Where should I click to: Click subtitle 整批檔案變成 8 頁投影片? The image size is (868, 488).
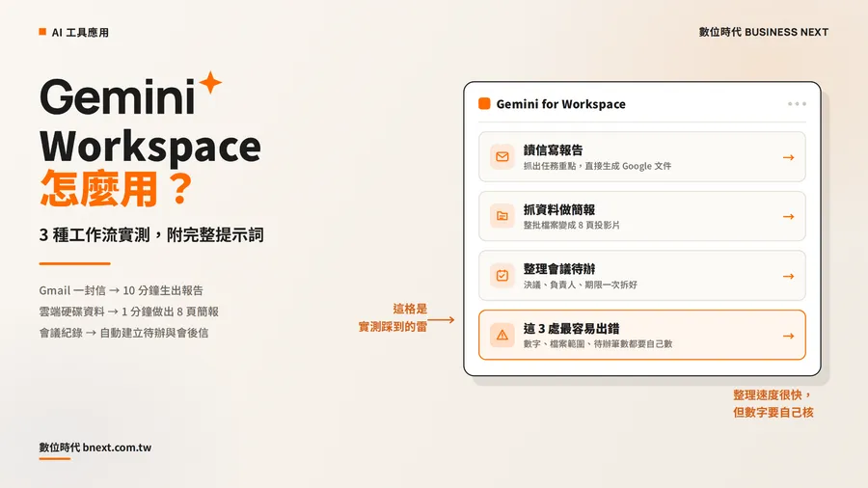[x=571, y=225]
